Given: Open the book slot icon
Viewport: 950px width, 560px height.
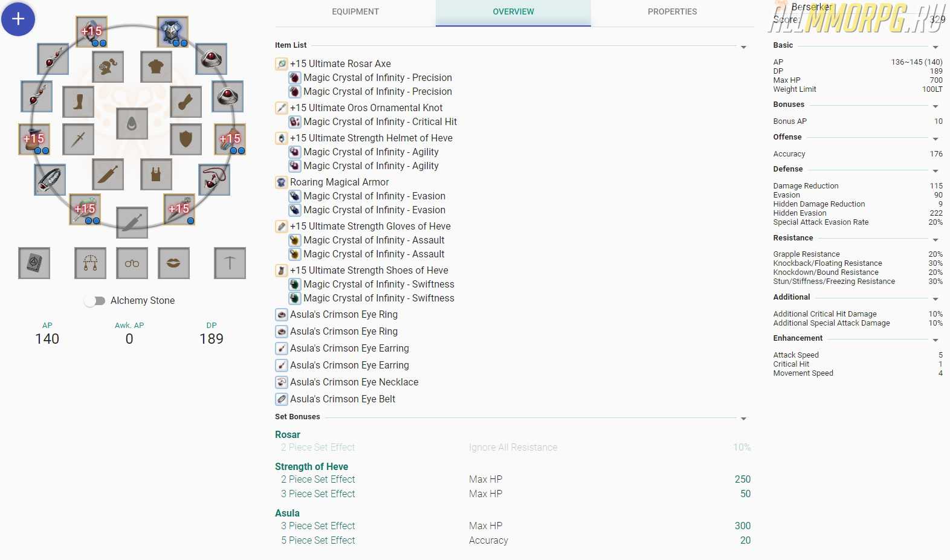Looking at the screenshot, I should pos(34,263).
